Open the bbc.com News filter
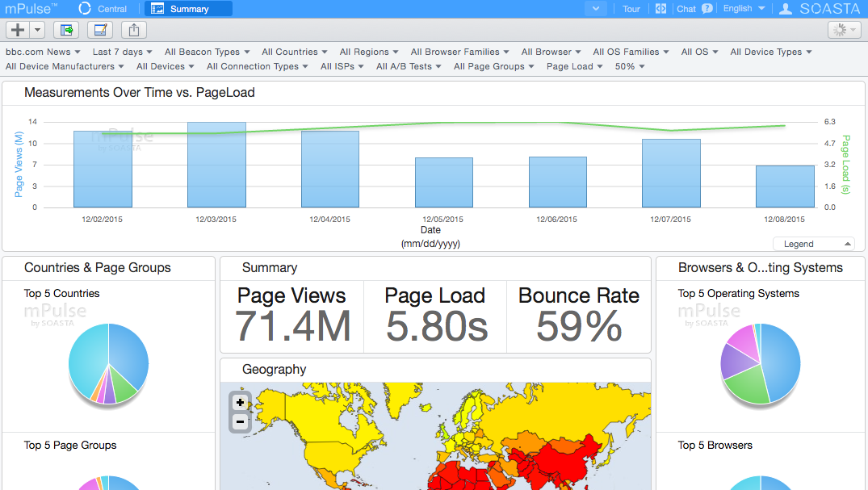Image resolution: width=868 pixels, height=490 pixels. (43, 52)
